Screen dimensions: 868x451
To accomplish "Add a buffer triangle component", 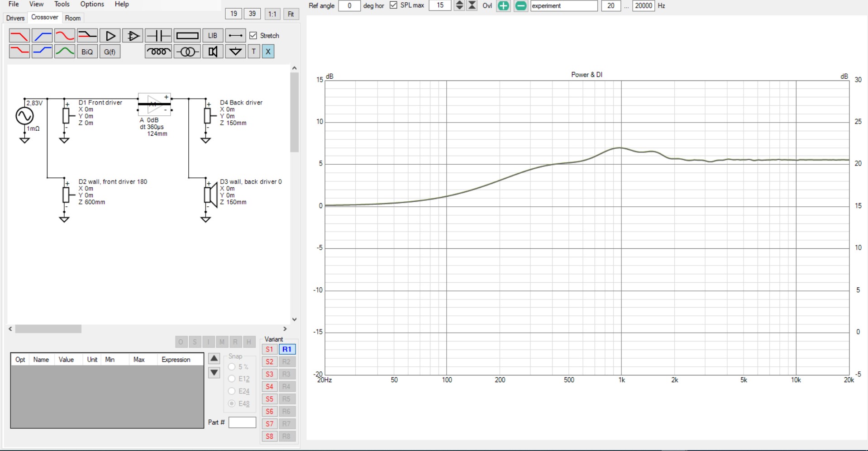I will click(110, 35).
